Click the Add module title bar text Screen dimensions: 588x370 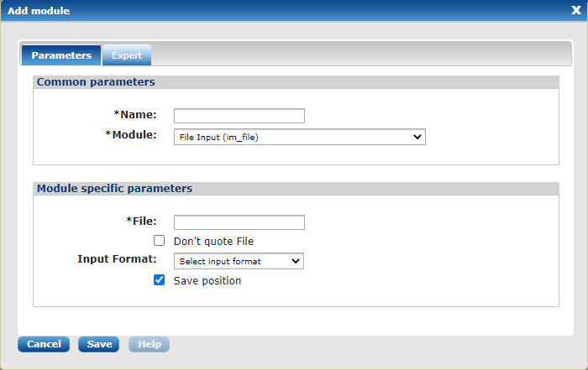click(39, 11)
